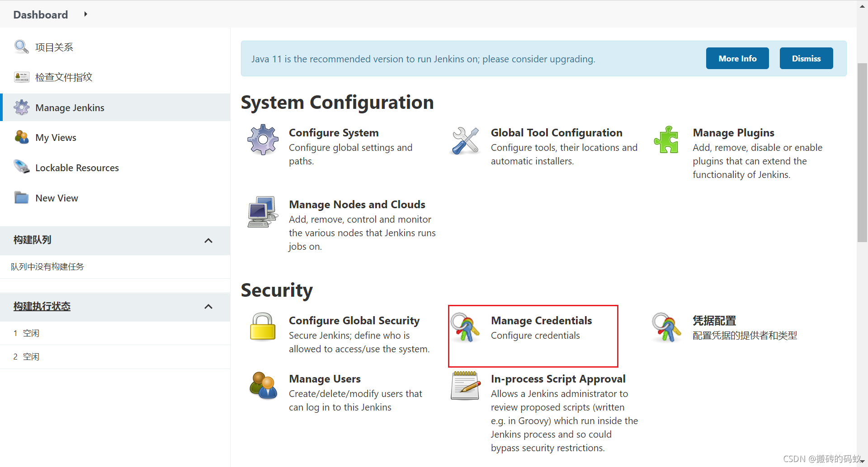Click the green puzzle piece Manage Plugins icon

click(666, 140)
